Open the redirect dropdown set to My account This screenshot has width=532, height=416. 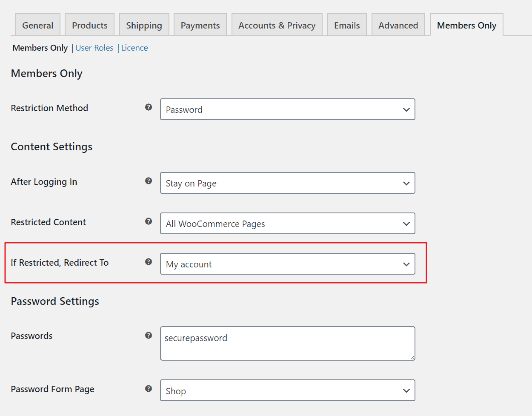tap(288, 264)
